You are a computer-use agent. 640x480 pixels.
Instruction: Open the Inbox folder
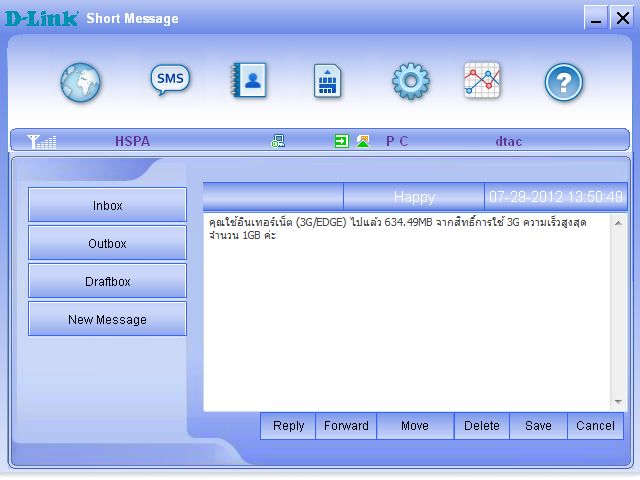[x=107, y=205]
